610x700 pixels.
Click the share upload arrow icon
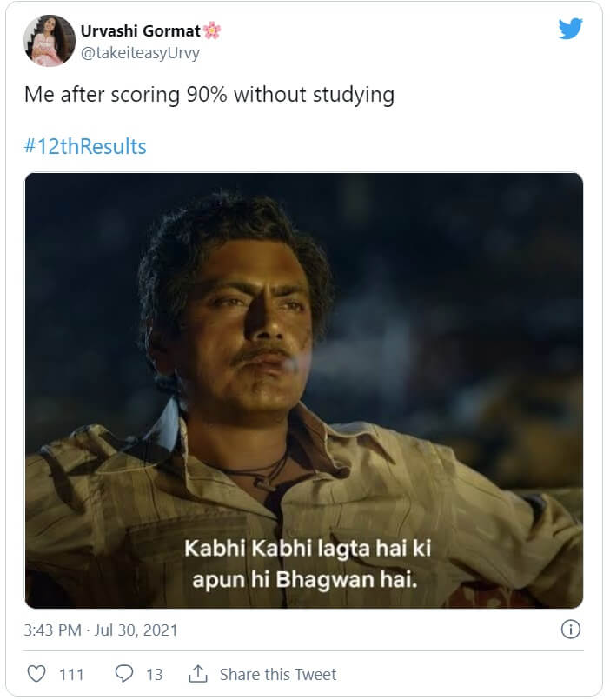pyautogui.click(x=198, y=674)
